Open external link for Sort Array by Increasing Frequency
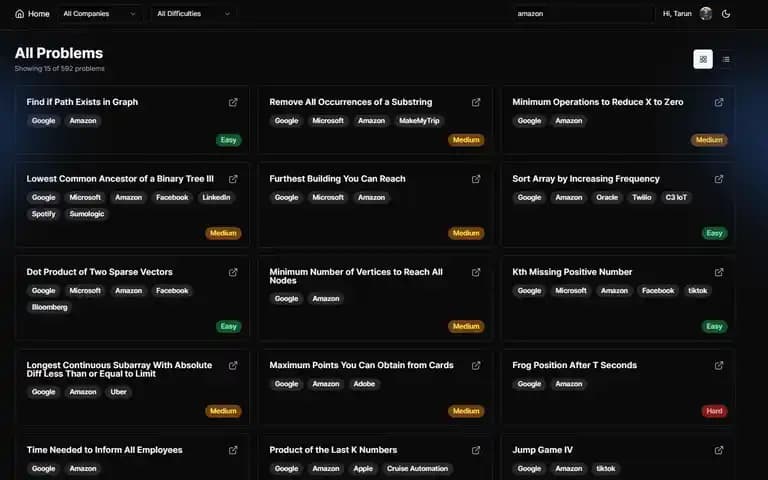The image size is (768, 480). (x=719, y=179)
